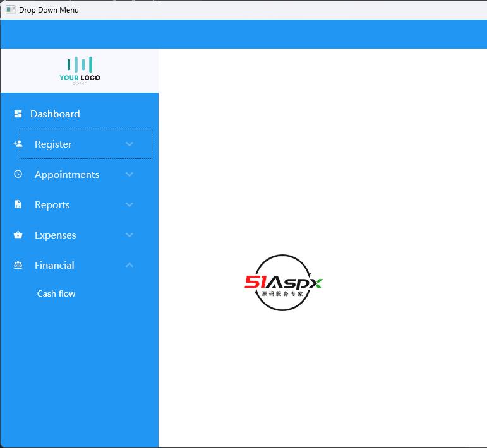The image size is (487, 448).
Task: Select the Register menu label
Action: click(x=53, y=144)
